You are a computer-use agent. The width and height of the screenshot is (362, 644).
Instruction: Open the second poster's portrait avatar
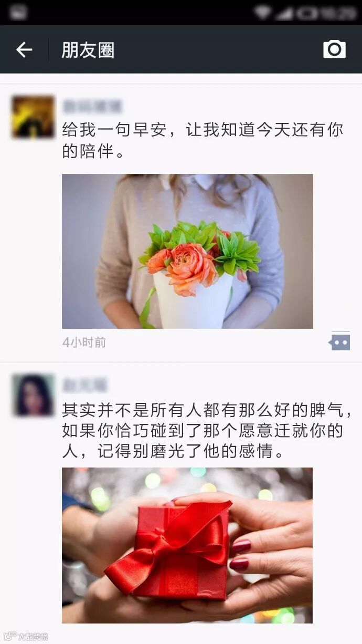pyautogui.click(x=33, y=395)
